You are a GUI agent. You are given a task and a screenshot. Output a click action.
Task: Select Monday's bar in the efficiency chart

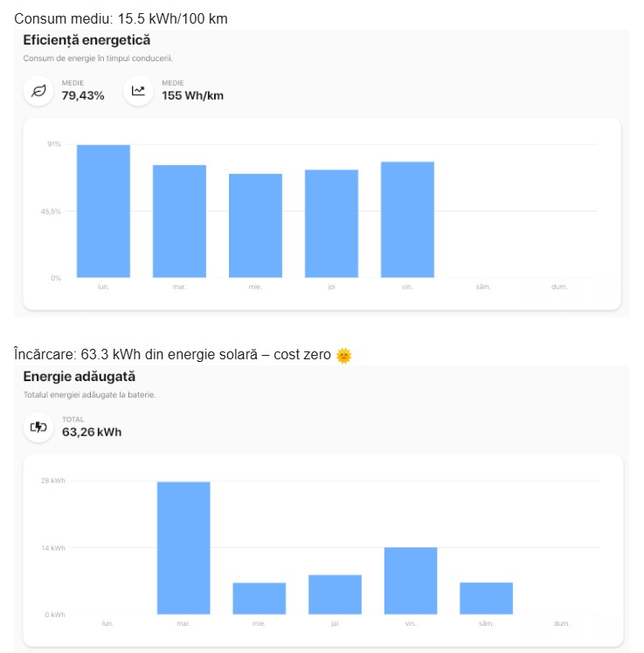point(103,211)
